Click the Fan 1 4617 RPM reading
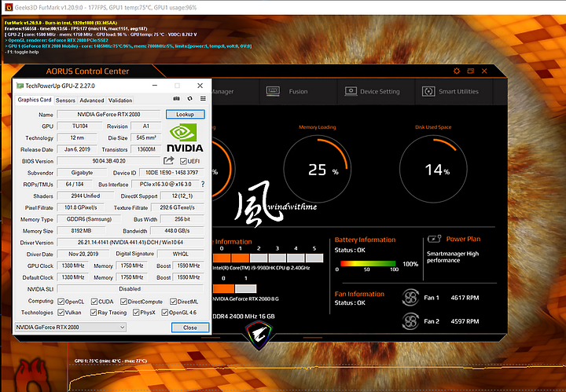Viewport: 566px width, 392px height. [465, 298]
